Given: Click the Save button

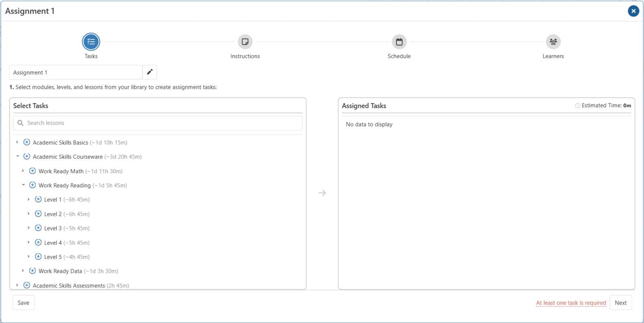Looking at the screenshot, I should pos(23,303).
